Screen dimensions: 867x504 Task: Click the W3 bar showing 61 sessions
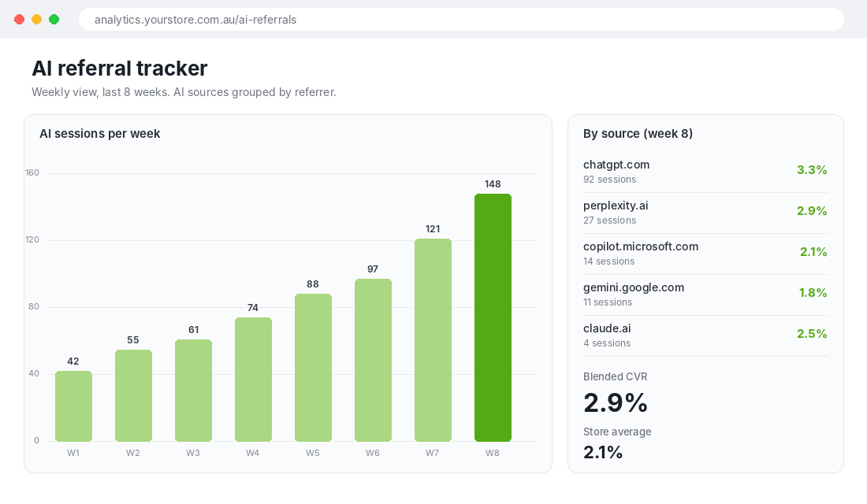point(194,390)
